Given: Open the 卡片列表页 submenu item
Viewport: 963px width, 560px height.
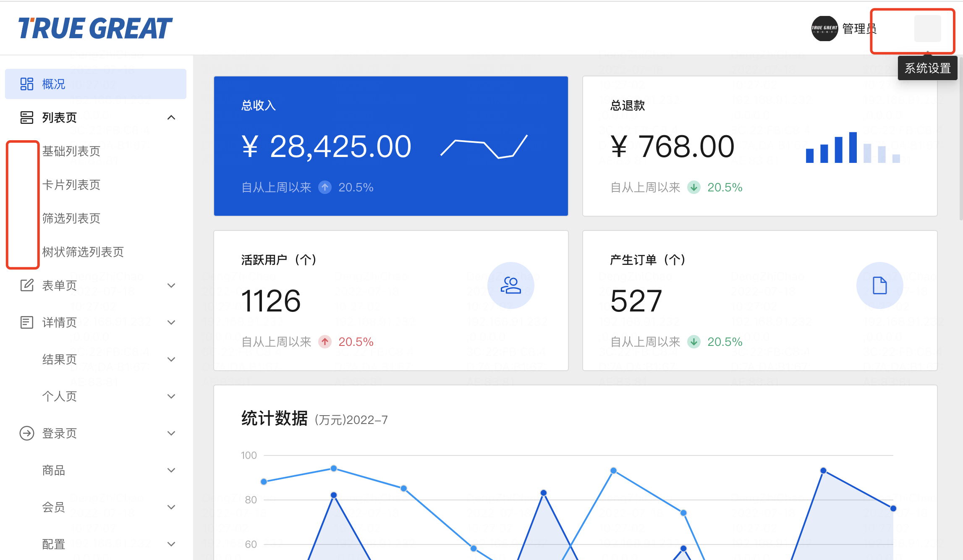Looking at the screenshot, I should point(96,185).
